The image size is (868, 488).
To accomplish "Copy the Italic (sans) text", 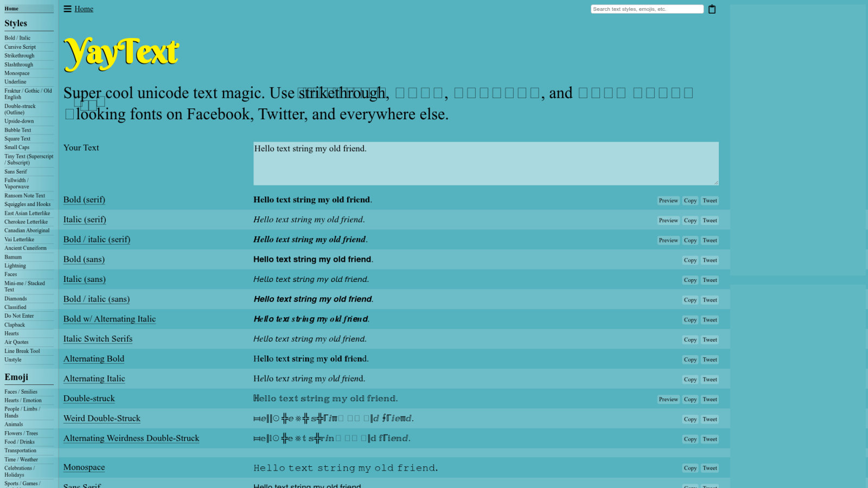I will [690, 280].
